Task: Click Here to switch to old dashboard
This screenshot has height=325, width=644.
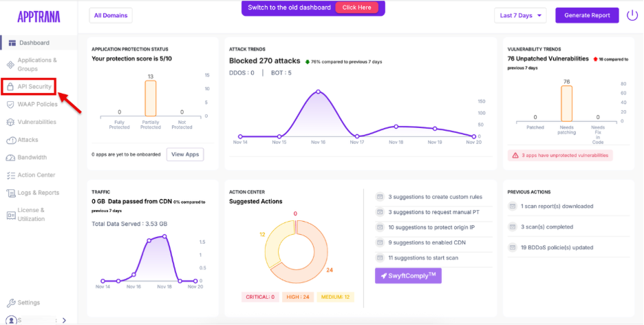Action: click(x=356, y=8)
